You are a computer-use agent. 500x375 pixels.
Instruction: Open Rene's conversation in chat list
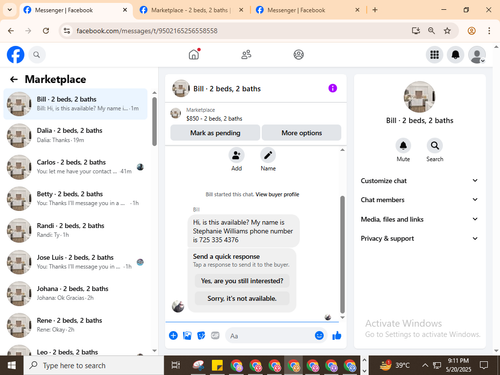[75, 325]
